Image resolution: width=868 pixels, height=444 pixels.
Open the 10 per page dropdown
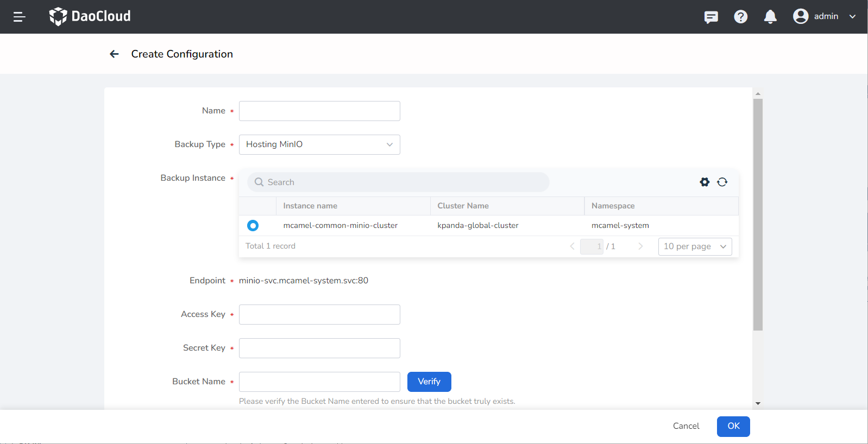pos(695,246)
